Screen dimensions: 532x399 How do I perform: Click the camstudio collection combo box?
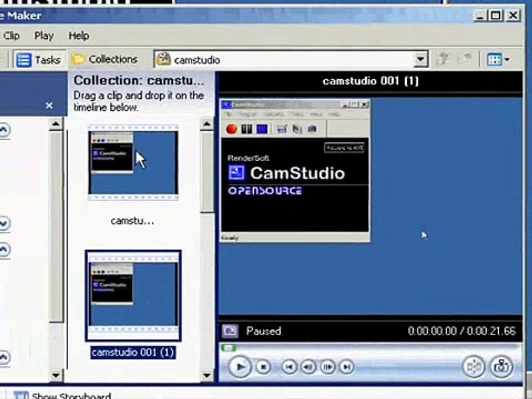pyautogui.click(x=291, y=60)
